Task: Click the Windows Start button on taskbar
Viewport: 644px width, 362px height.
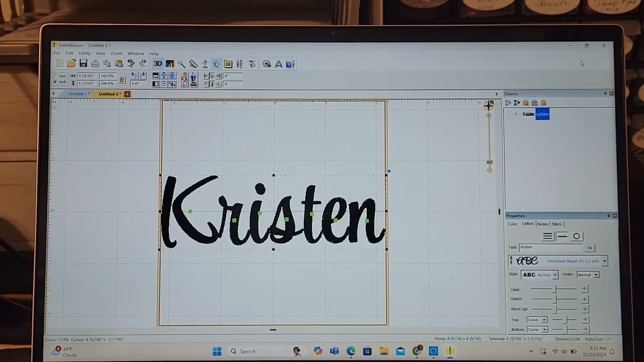Action: [217, 351]
